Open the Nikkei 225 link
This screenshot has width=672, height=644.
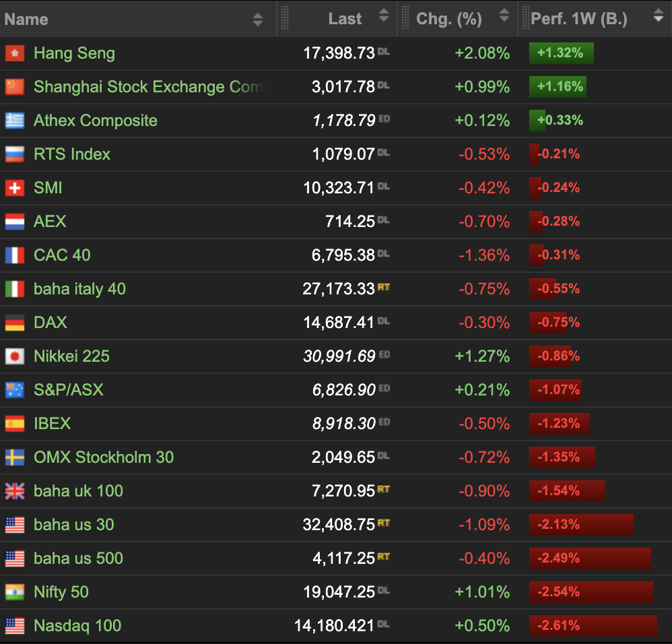pyautogui.click(x=71, y=356)
